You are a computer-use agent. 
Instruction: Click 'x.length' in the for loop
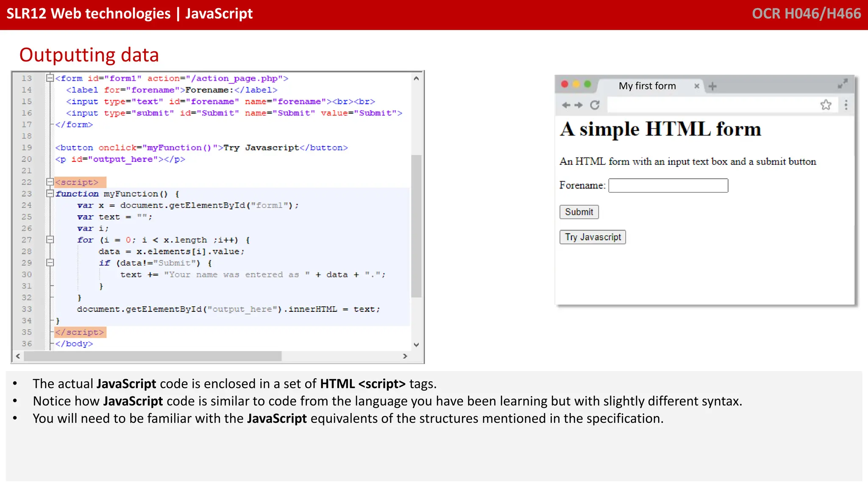point(185,240)
